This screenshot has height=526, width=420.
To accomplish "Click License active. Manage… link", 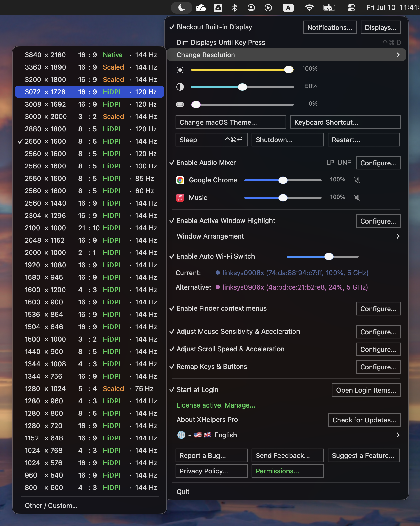I will 216,405.
